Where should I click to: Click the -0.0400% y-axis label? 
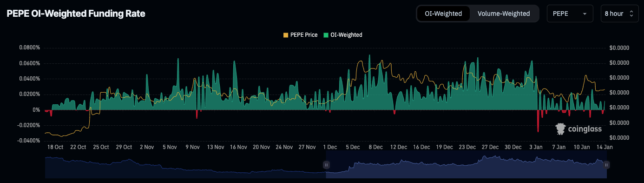[29, 141]
